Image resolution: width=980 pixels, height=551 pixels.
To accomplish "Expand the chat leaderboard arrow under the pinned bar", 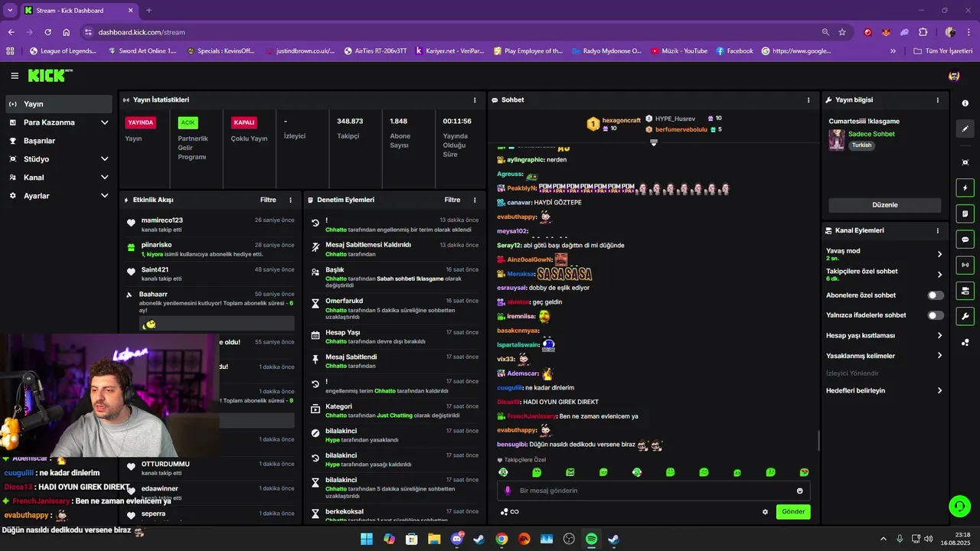I will point(654,143).
